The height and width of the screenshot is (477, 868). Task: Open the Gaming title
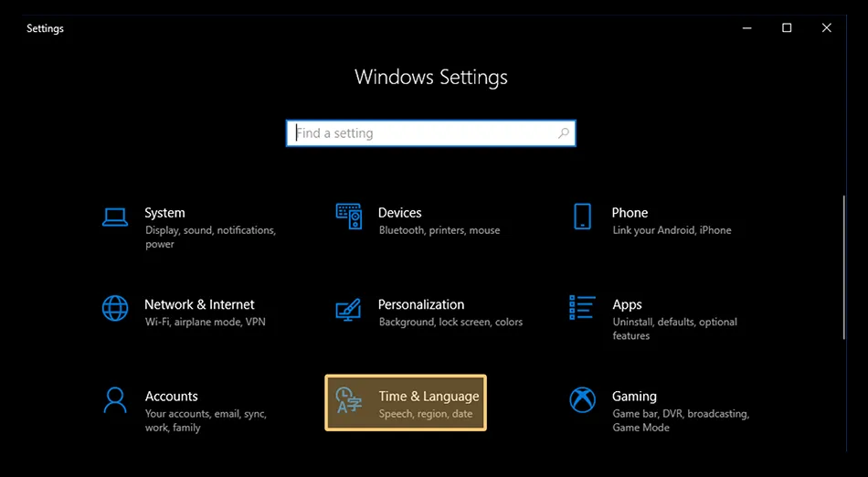(634, 397)
